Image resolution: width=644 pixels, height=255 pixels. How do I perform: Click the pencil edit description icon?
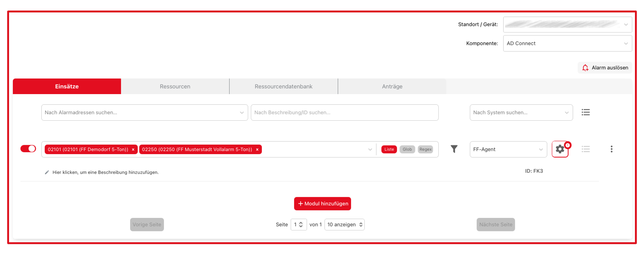(47, 172)
